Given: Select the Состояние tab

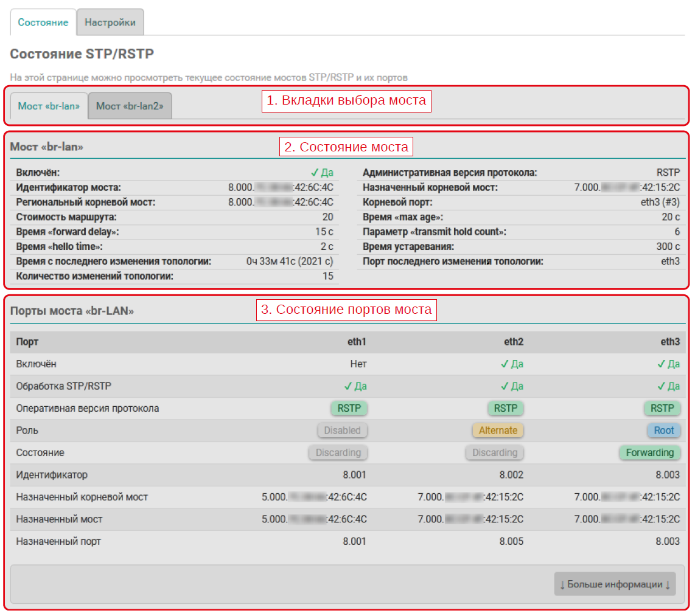Looking at the screenshot, I should (43, 22).
